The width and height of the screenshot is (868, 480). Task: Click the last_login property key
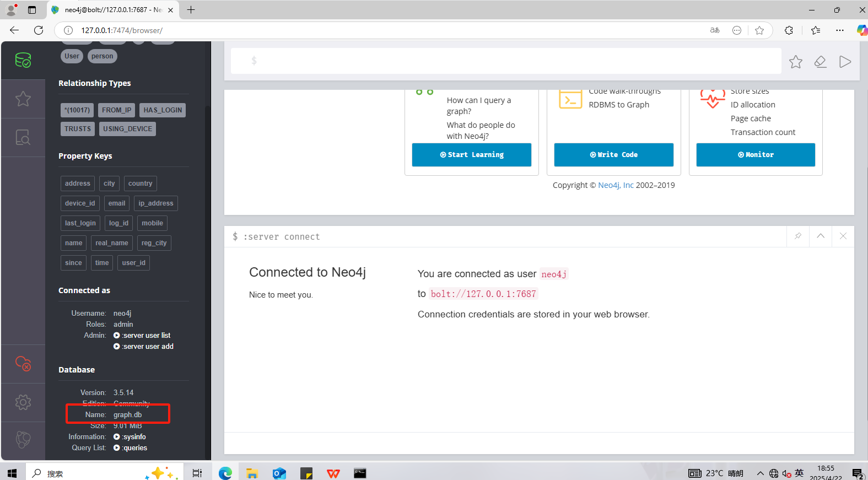pos(80,223)
